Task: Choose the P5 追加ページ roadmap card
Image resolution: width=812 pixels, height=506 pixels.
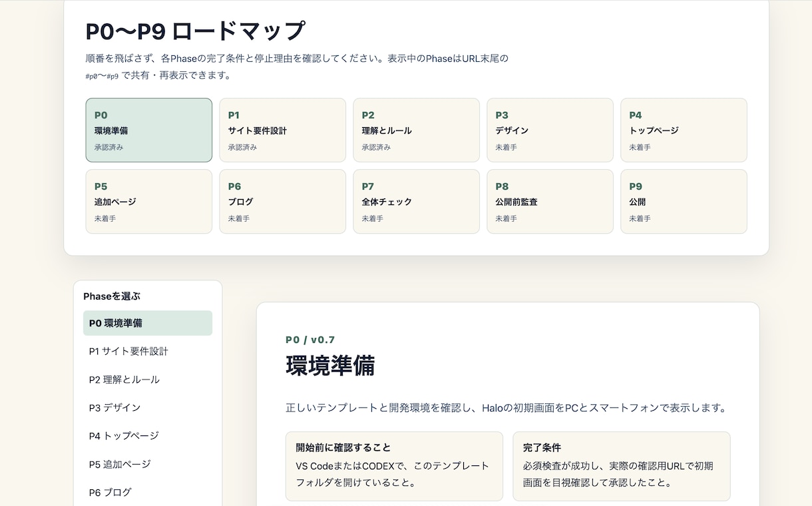Action: pos(149,201)
